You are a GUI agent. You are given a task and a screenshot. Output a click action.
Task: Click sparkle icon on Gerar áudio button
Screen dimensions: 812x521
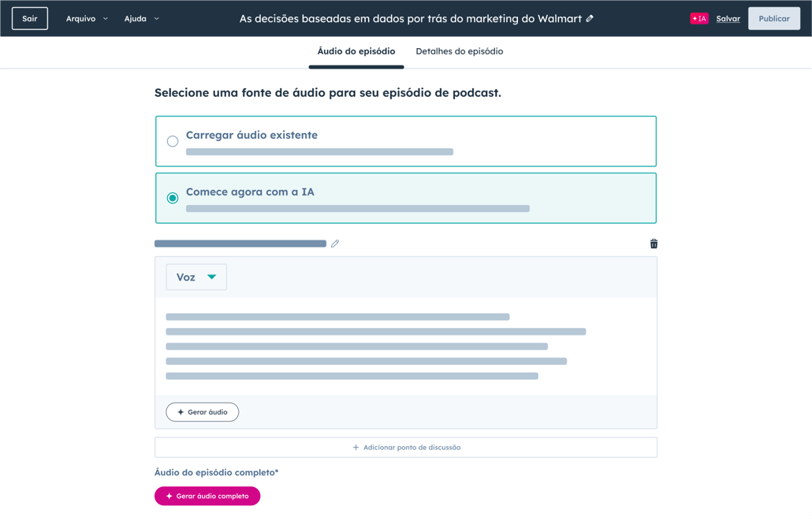(x=181, y=412)
